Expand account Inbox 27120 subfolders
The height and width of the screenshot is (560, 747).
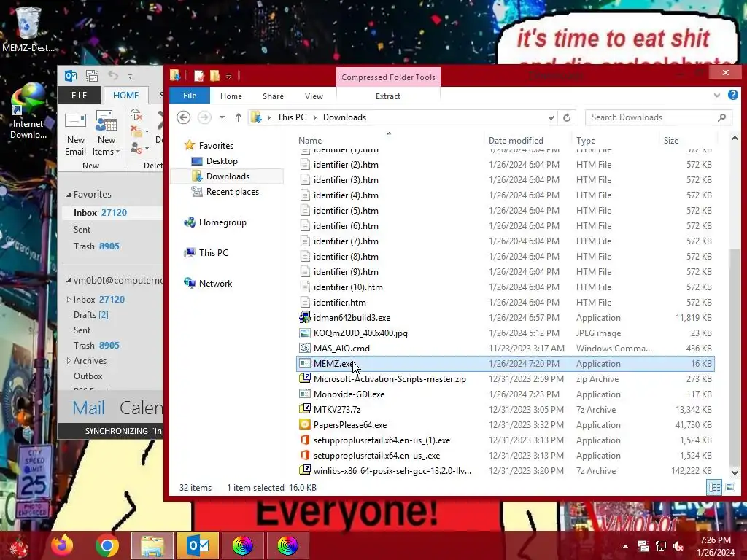(x=69, y=300)
